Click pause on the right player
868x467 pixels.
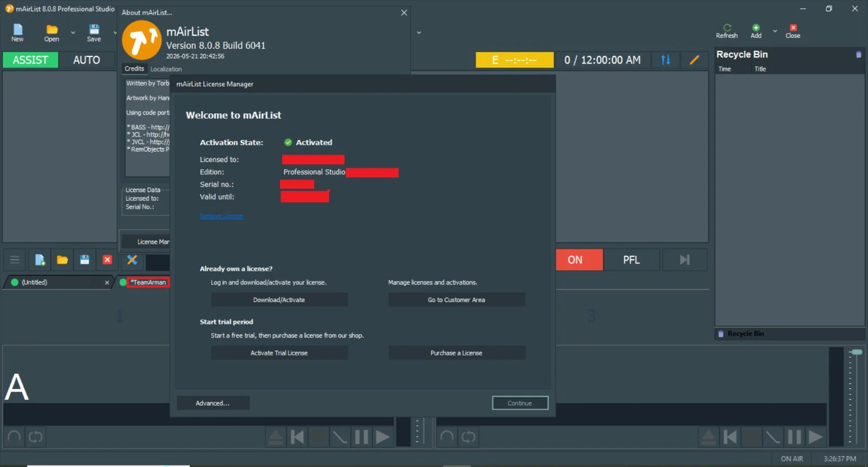coord(794,437)
